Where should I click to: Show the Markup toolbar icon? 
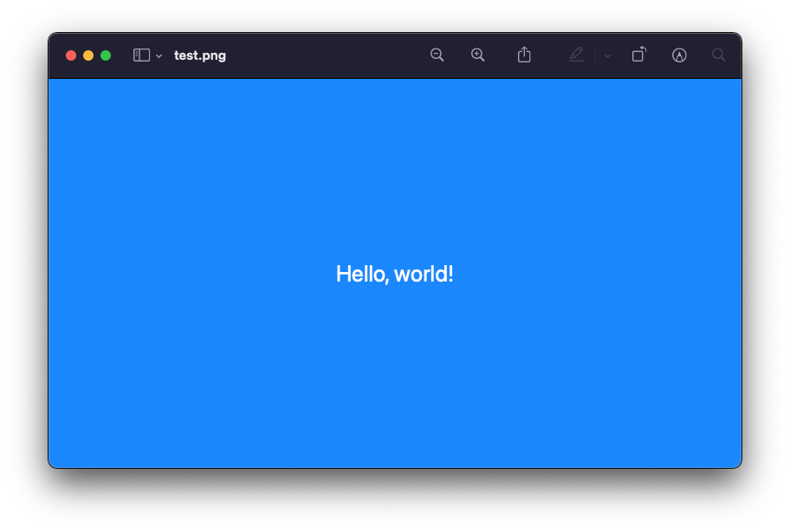pyautogui.click(x=679, y=55)
